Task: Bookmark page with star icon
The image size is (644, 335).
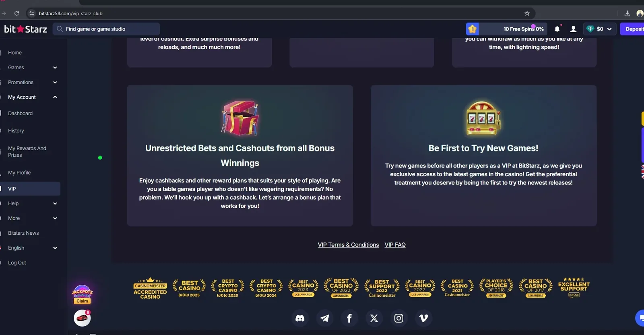Action: [x=527, y=13]
